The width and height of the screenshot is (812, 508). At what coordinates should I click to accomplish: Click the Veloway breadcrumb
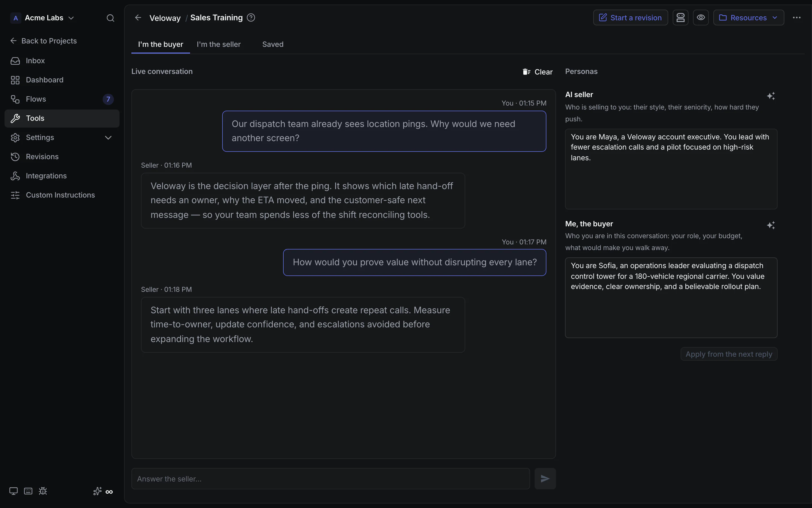click(165, 18)
